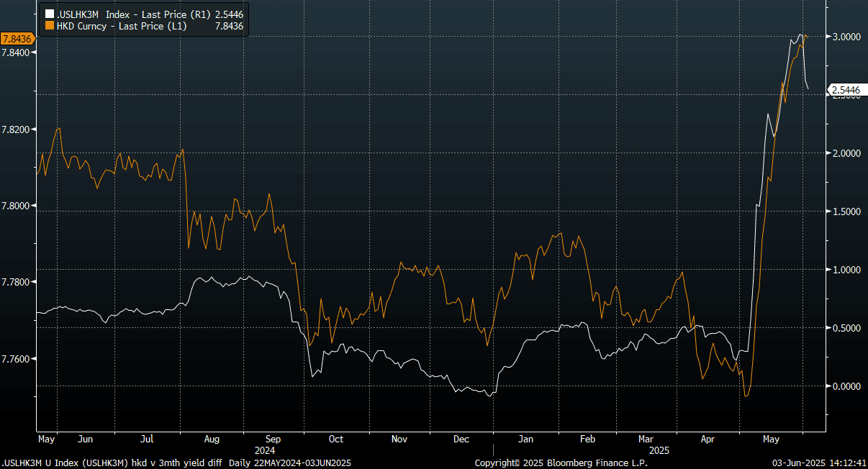
Task: Click the 7.8200 left axis label
Action: click(x=17, y=129)
